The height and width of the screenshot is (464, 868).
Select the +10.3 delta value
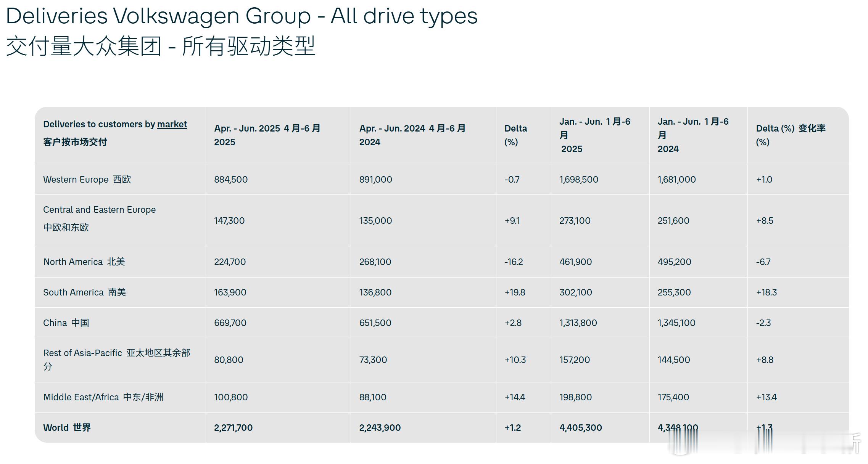[x=515, y=360]
